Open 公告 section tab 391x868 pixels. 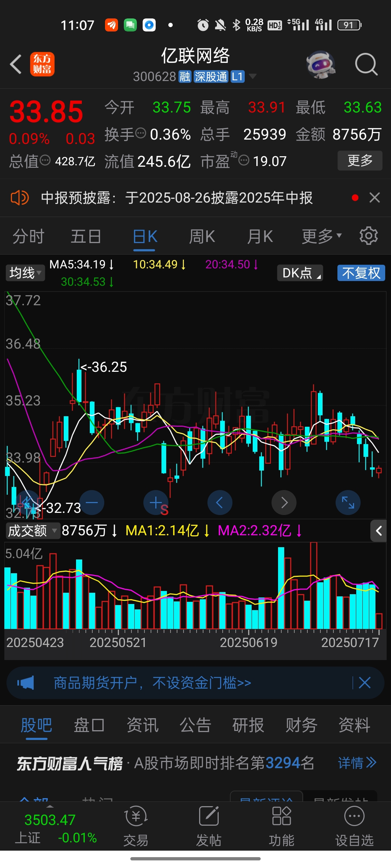point(195,726)
